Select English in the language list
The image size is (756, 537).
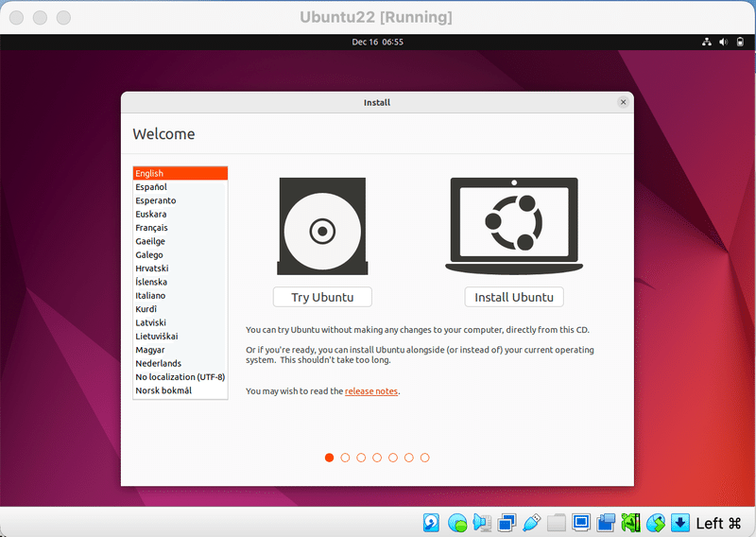pos(180,173)
